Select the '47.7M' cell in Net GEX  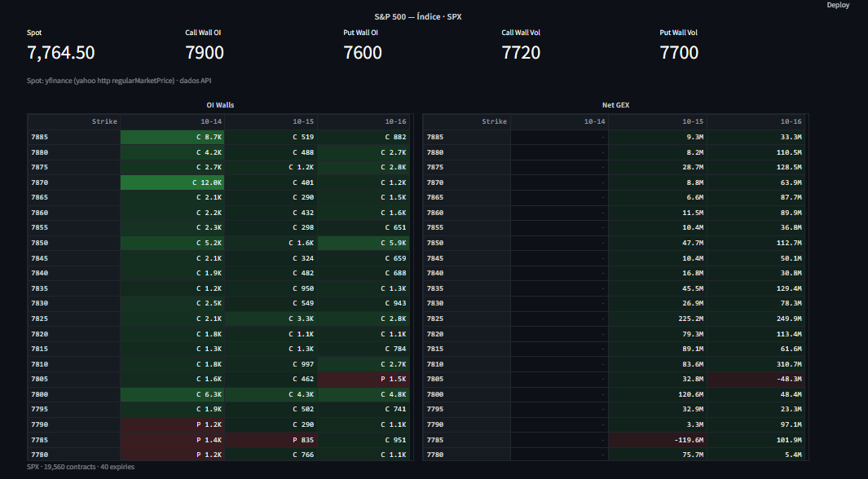(658, 243)
